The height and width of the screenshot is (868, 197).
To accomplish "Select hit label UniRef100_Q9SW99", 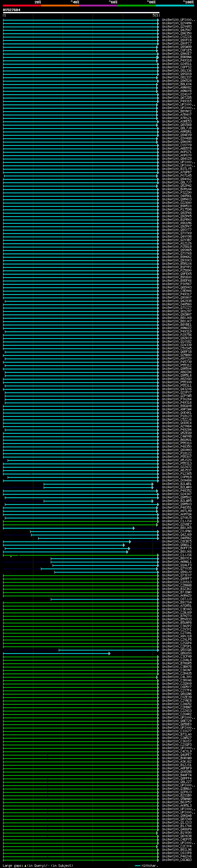I will click(176, 47).
